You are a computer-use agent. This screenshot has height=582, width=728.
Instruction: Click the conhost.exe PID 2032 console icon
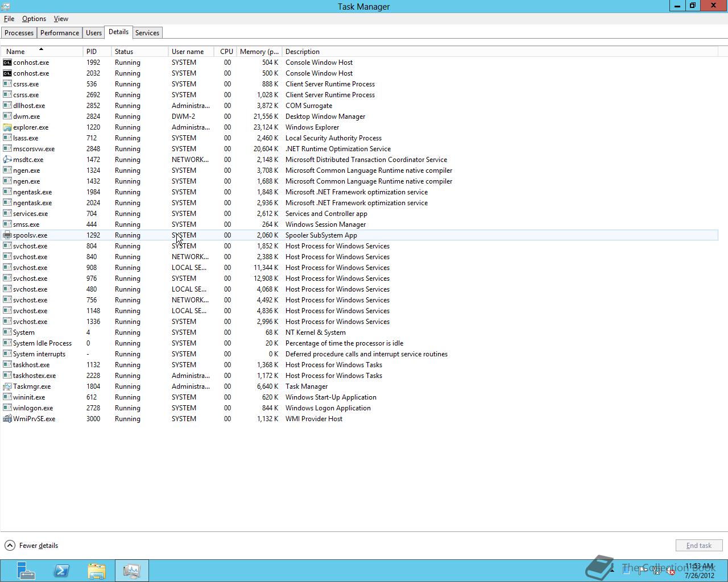tap(7, 73)
